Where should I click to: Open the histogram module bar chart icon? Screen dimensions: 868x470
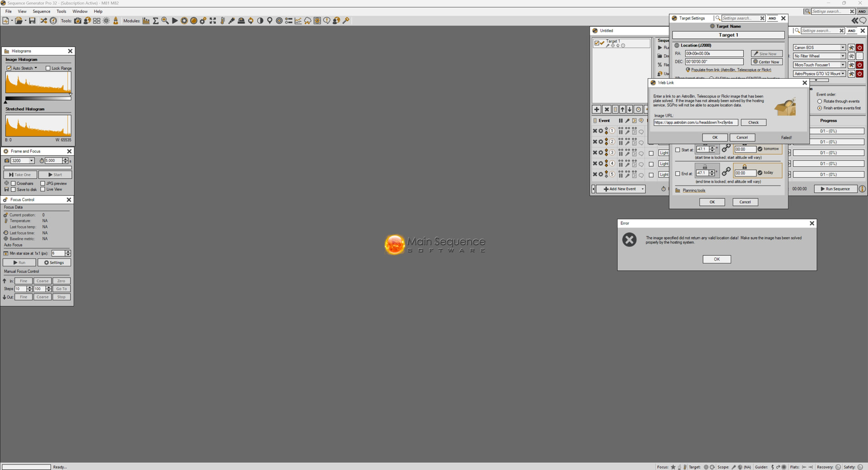coord(146,21)
